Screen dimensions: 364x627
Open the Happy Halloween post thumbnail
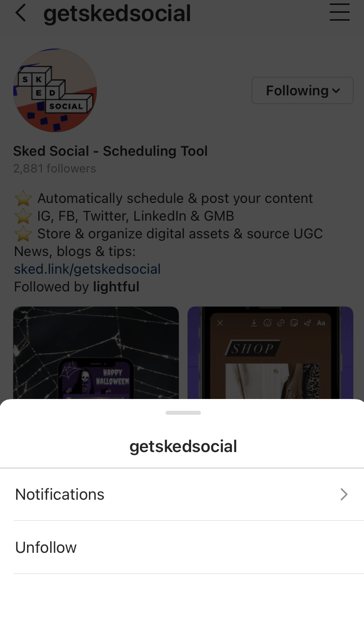pos(96,353)
